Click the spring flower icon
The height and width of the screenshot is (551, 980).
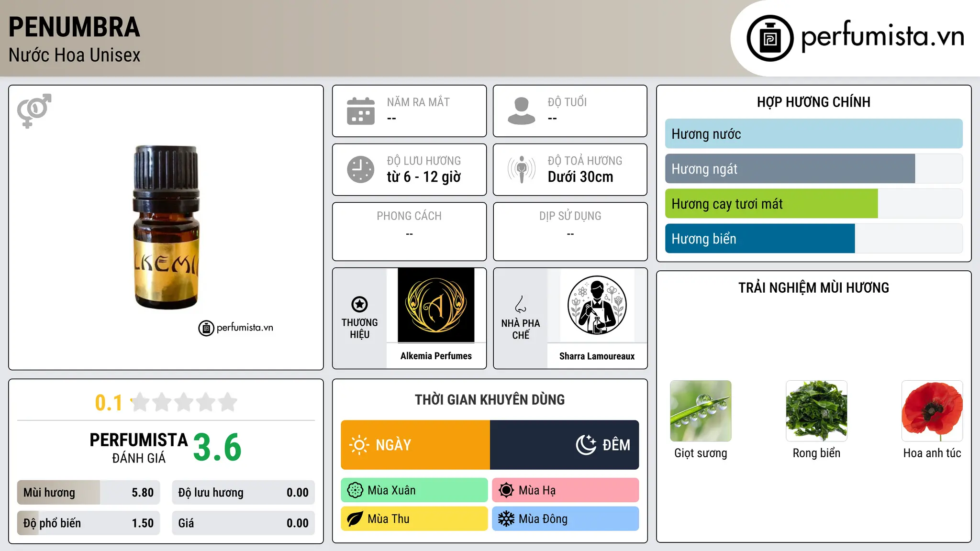tap(355, 490)
